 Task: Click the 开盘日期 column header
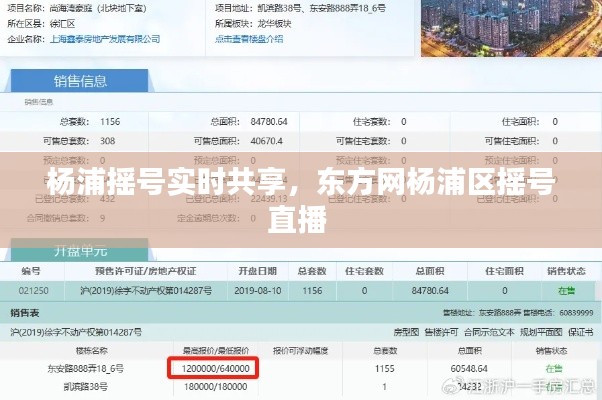point(257,271)
